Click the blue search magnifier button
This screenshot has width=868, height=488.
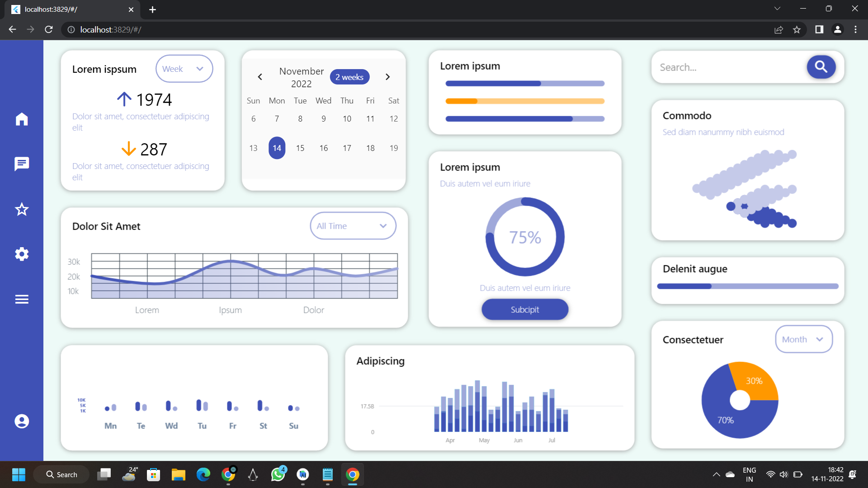coord(821,67)
